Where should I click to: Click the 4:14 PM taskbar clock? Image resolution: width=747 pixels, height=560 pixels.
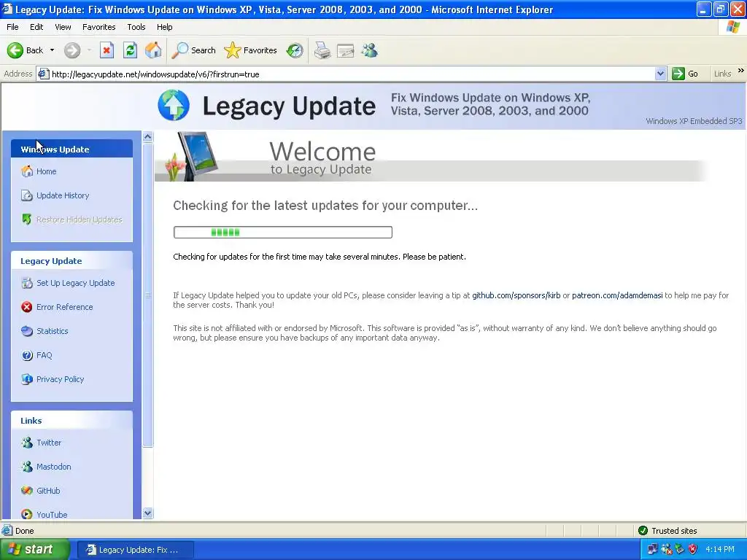tap(720, 550)
